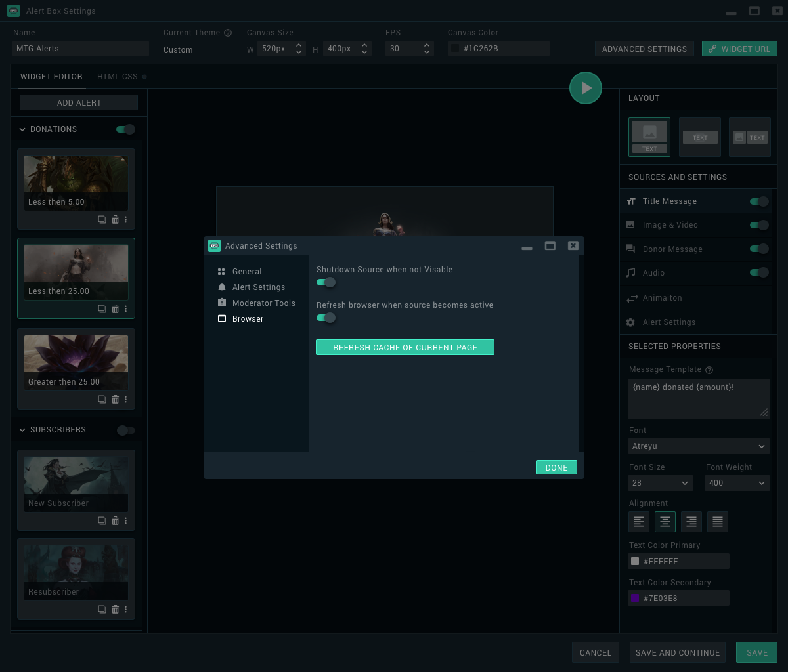This screenshot has height=672, width=788.
Task: Toggle the Audio source switch
Action: (759, 272)
